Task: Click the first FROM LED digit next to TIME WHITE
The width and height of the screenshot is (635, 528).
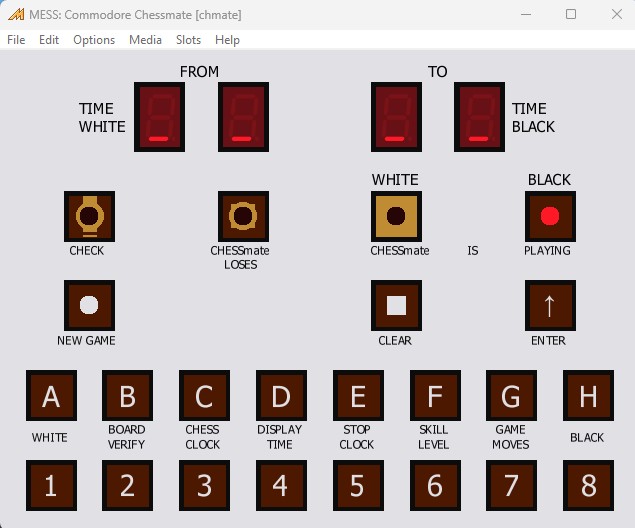Action: (x=160, y=117)
